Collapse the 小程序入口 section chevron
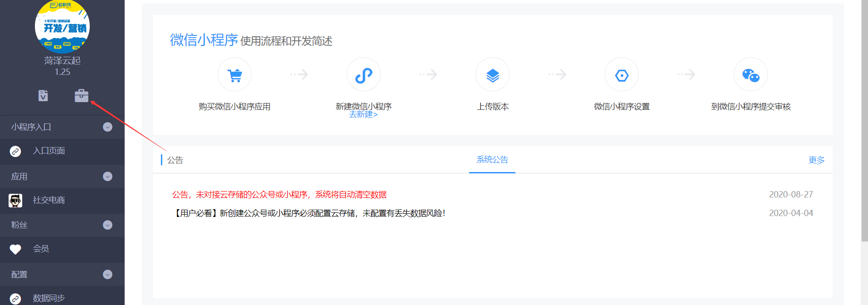Screen dimensions: 868x305 click(107, 127)
